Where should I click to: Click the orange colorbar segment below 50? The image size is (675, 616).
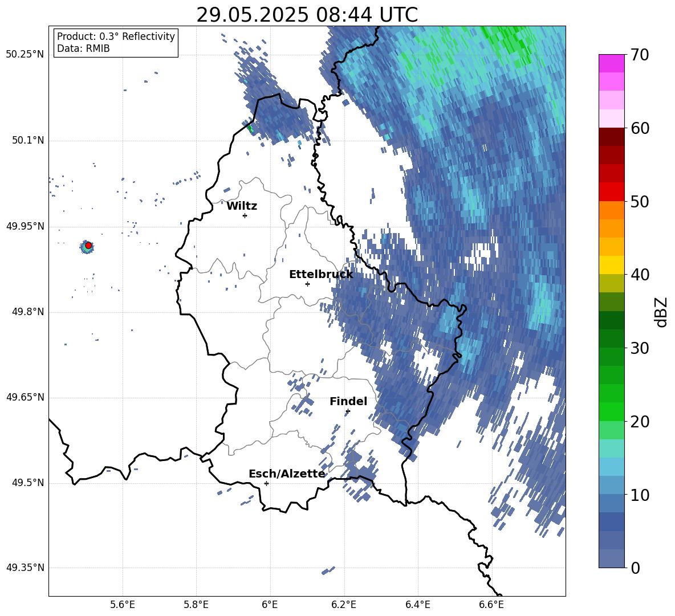[x=611, y=210]
